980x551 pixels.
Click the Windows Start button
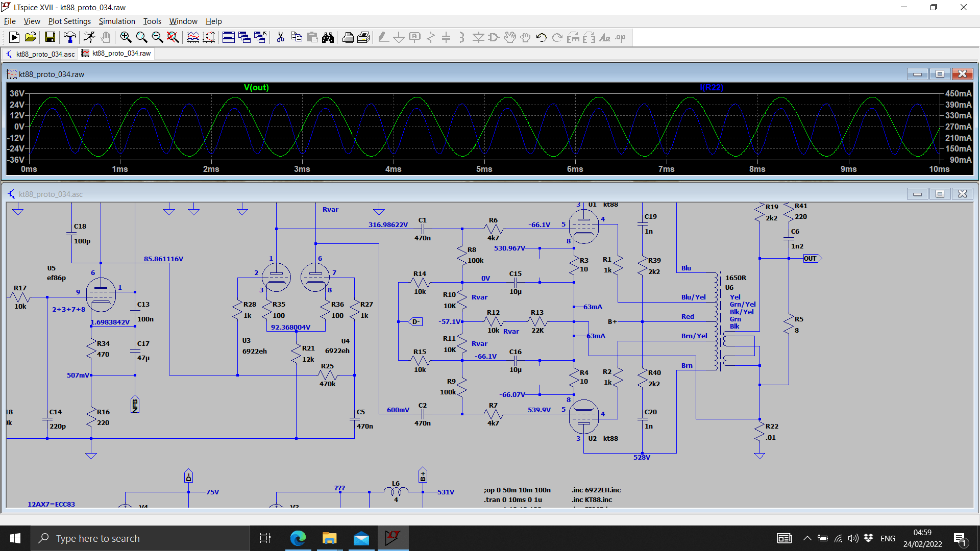click(15, 538)
